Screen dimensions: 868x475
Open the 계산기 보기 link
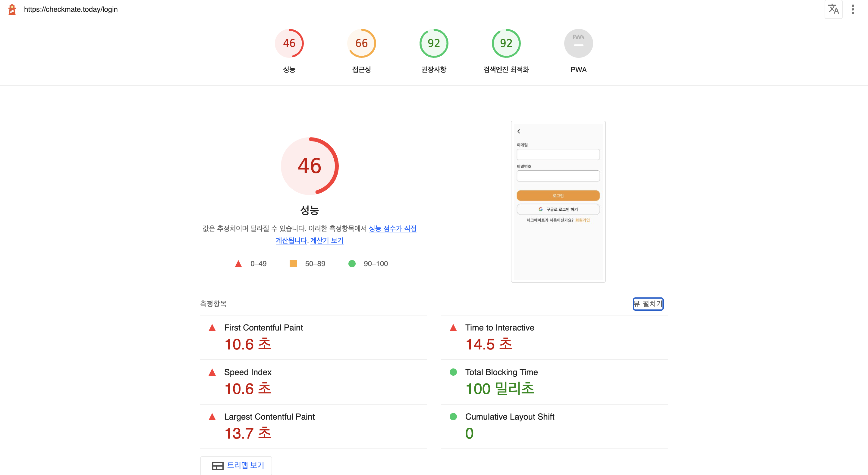coord(326,241)
